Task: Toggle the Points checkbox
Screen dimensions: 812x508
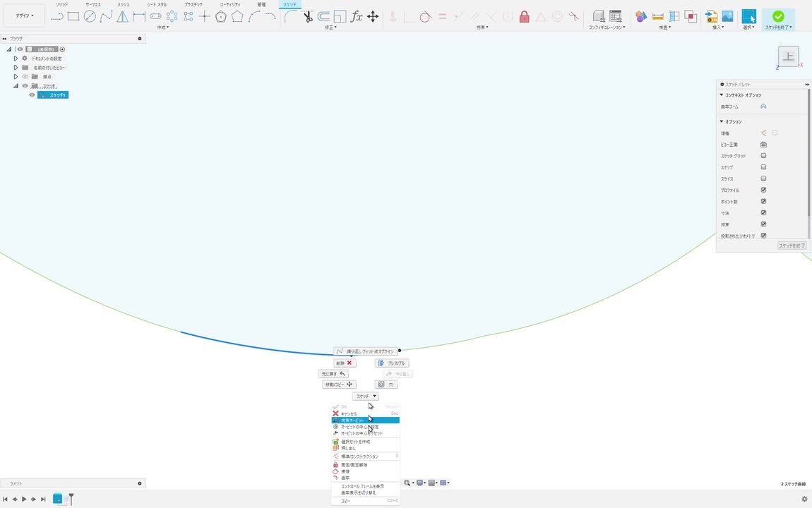Action: pyautogui.click(x=763, y=201)
